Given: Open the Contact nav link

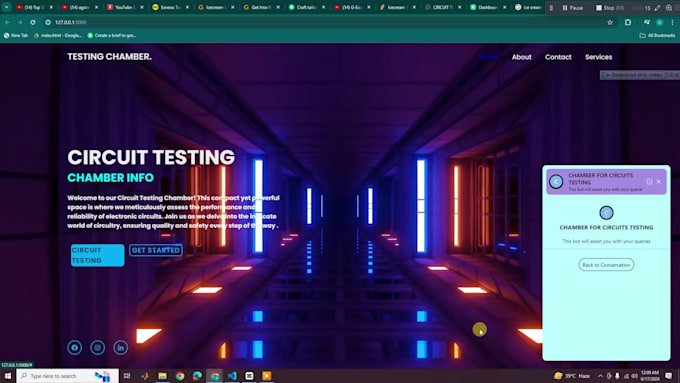Looking at the screenshot, I should (558, 57).
